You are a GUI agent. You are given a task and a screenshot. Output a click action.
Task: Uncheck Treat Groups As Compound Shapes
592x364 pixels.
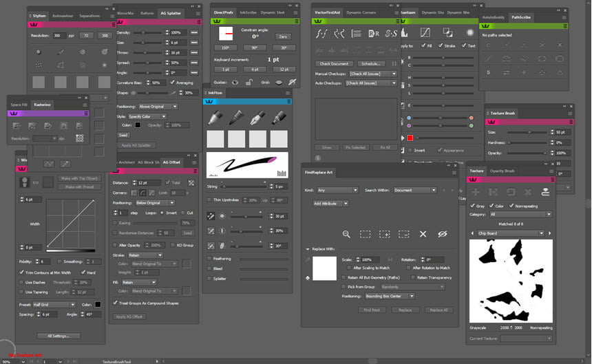114,303
